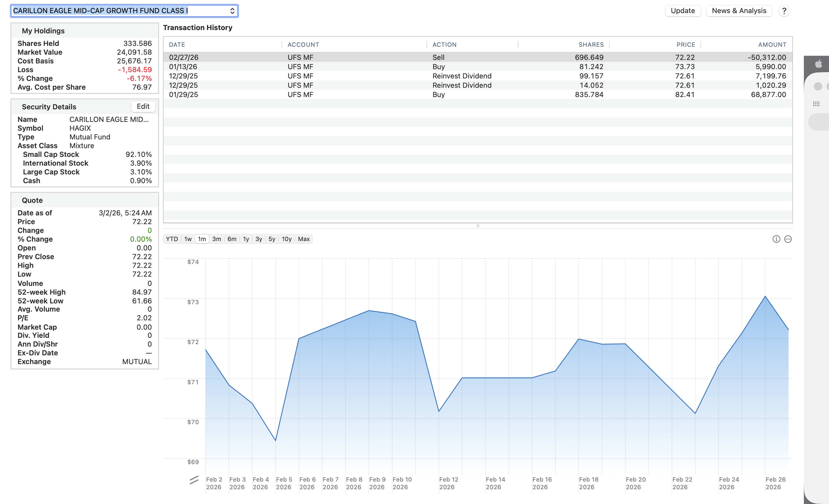Switch chart range to 3m
Screen dimensions: 829x504
point(216,239)
